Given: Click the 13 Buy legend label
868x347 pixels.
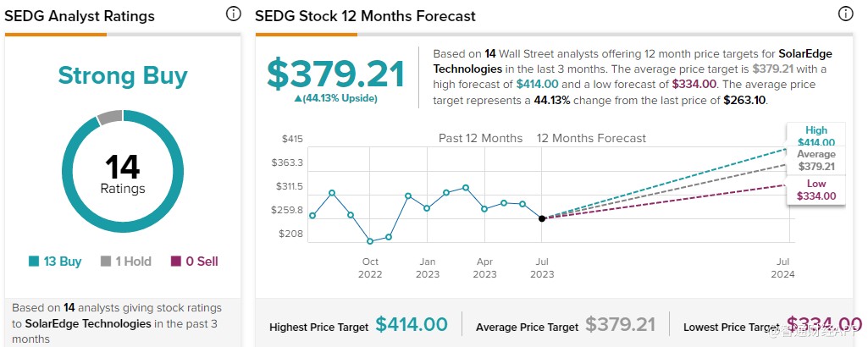Looking at the screenshot, I should coord(62,262).
